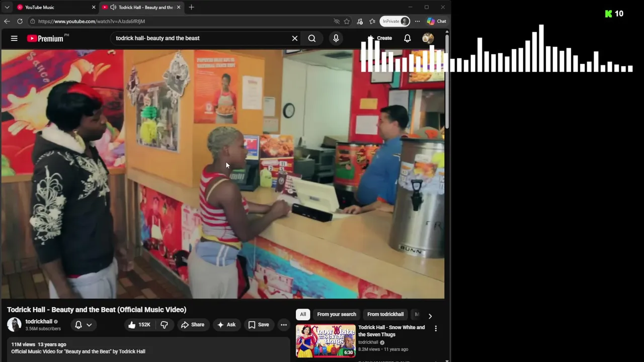Viewport: 644px width, 362px height.
Task: Click the video title Beauty and the Beat
Action: point(97,310)
